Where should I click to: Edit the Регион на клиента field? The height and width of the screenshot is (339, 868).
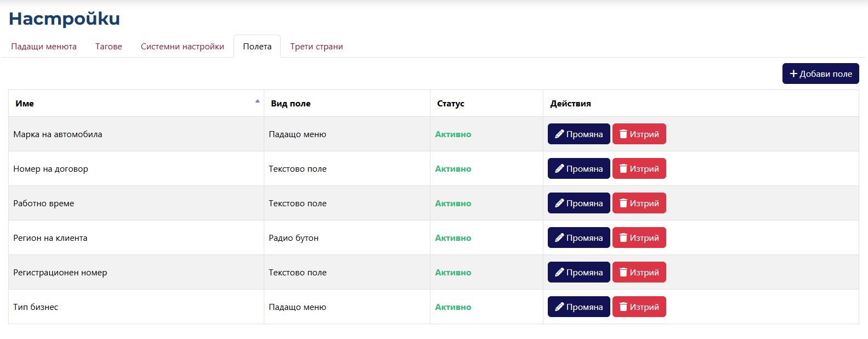pos(578,238)
